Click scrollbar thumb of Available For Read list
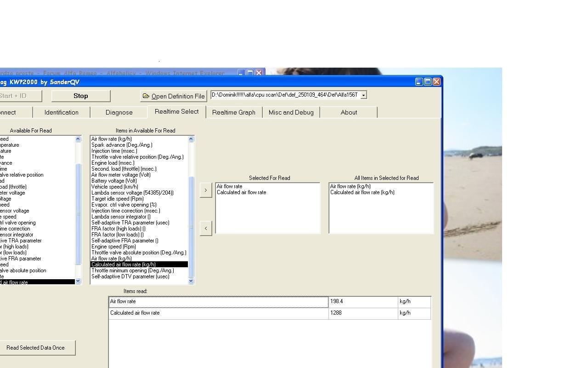This screenshot has width=588, height=368. 78,214
